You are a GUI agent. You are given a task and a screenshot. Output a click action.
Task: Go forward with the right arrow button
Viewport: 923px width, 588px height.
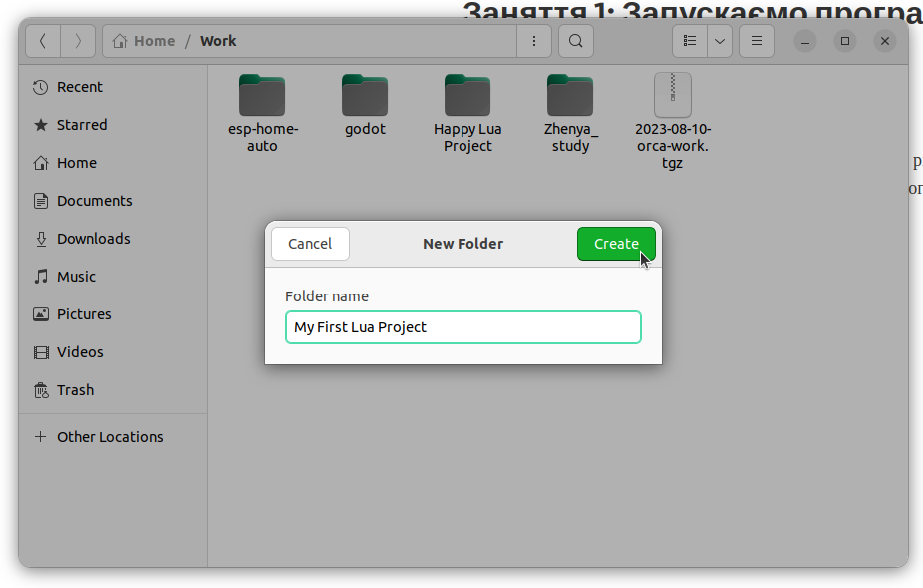coord(78,41)
